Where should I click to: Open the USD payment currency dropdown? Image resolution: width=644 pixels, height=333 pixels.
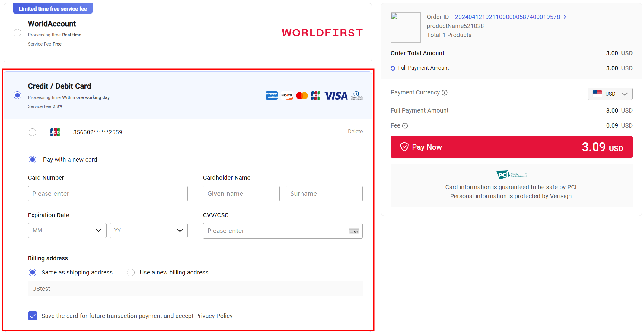pyautogui.click(x=610, y=94)
